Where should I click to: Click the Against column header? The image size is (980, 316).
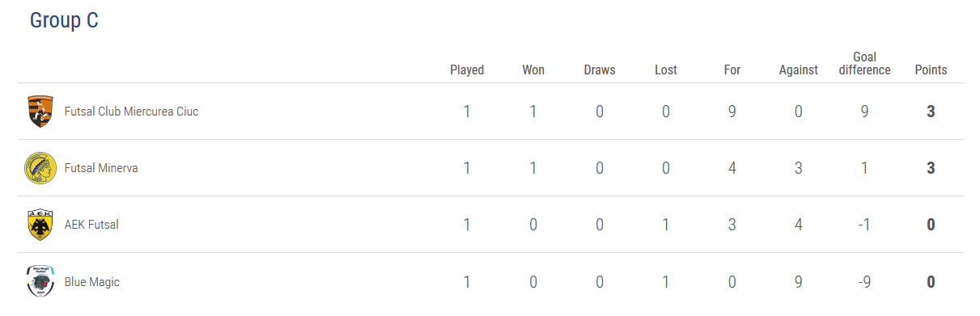799,70
